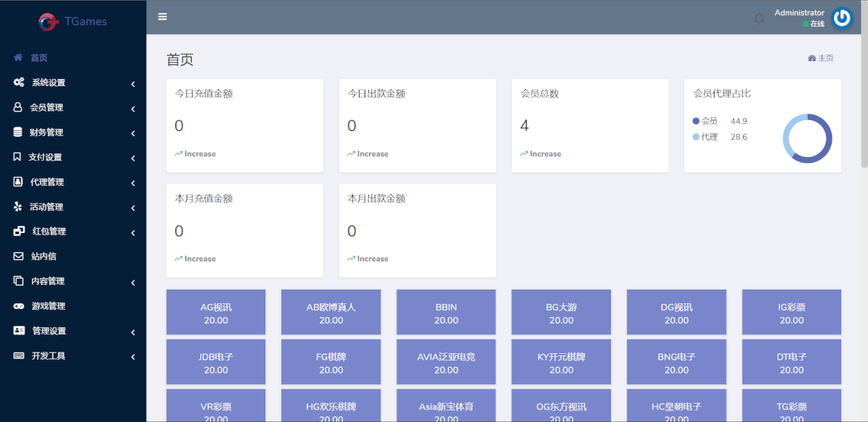Click the bookmark icon for 支付设置
The height and width of the screenshot is (422, 868).
coord(18,157)
